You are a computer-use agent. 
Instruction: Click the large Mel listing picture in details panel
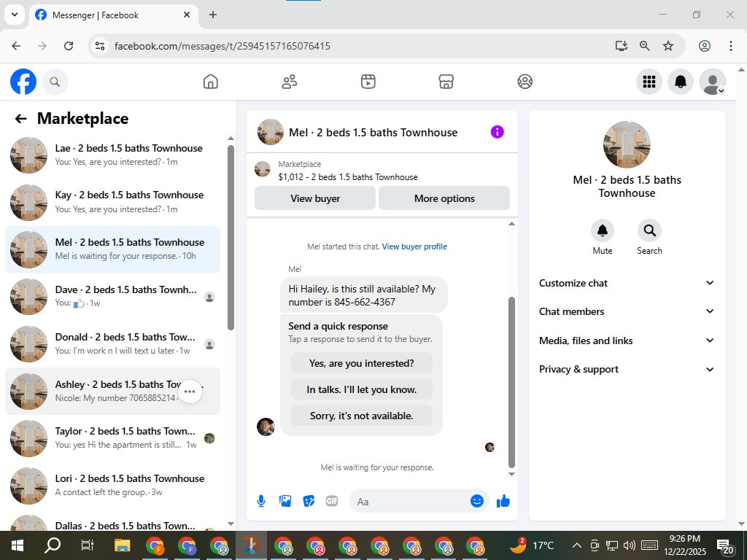(x=627, y=144)
